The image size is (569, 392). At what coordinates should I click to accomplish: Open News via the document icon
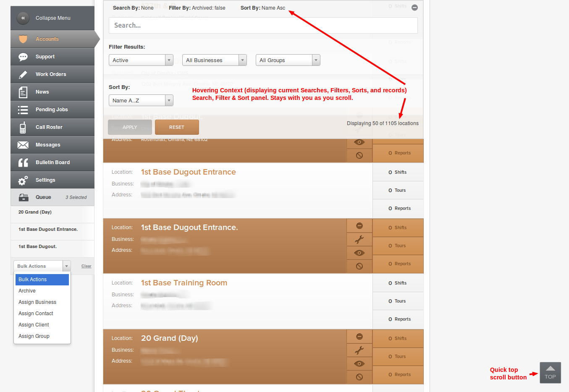[23, 92]
